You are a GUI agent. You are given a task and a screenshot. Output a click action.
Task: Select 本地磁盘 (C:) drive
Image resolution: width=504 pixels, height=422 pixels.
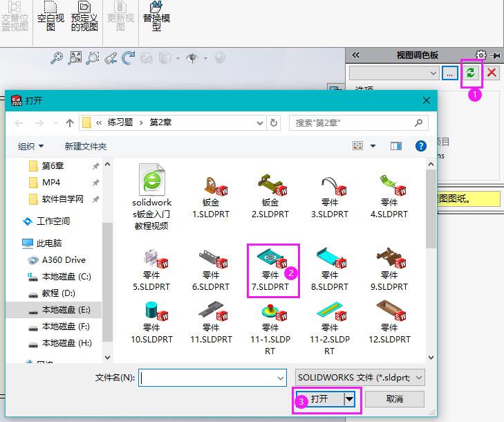[x=66, y=277]
